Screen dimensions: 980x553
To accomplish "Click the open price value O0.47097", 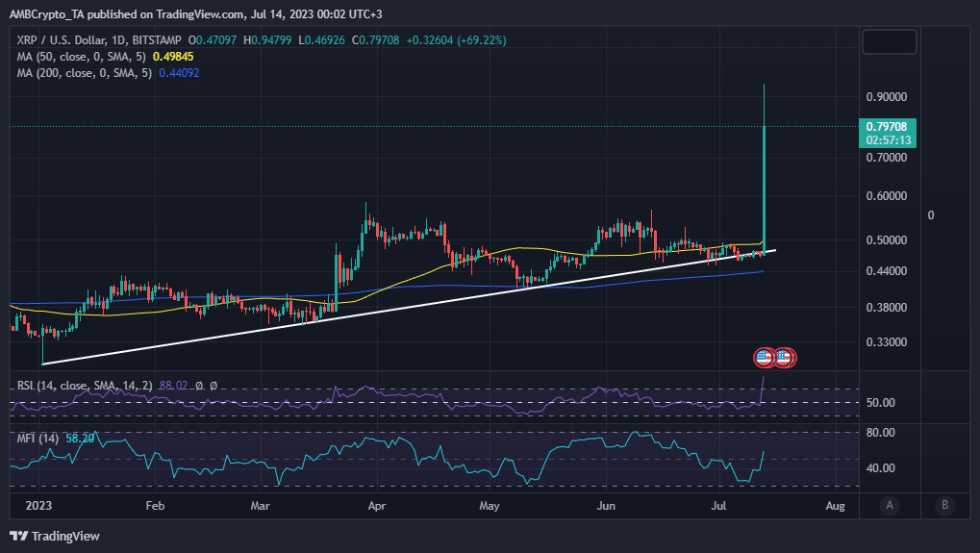I will (x=213, y=40).
